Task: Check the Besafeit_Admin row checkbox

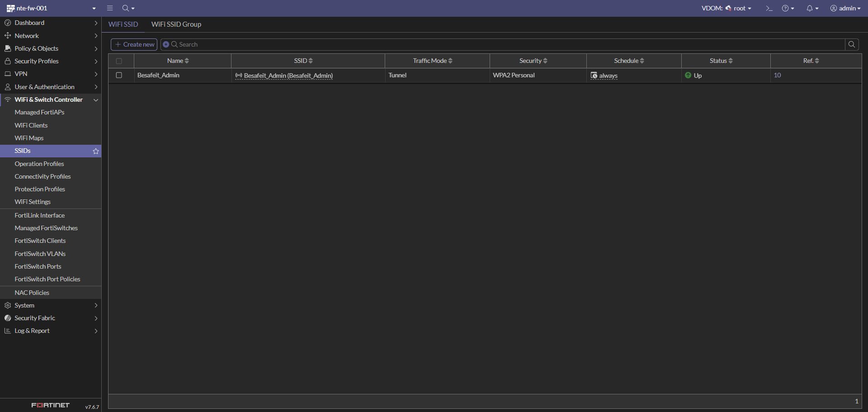Action: (119, 75)
